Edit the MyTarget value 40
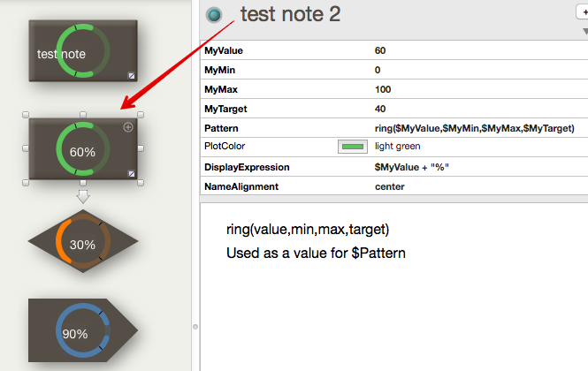 [x=380, y=109]
